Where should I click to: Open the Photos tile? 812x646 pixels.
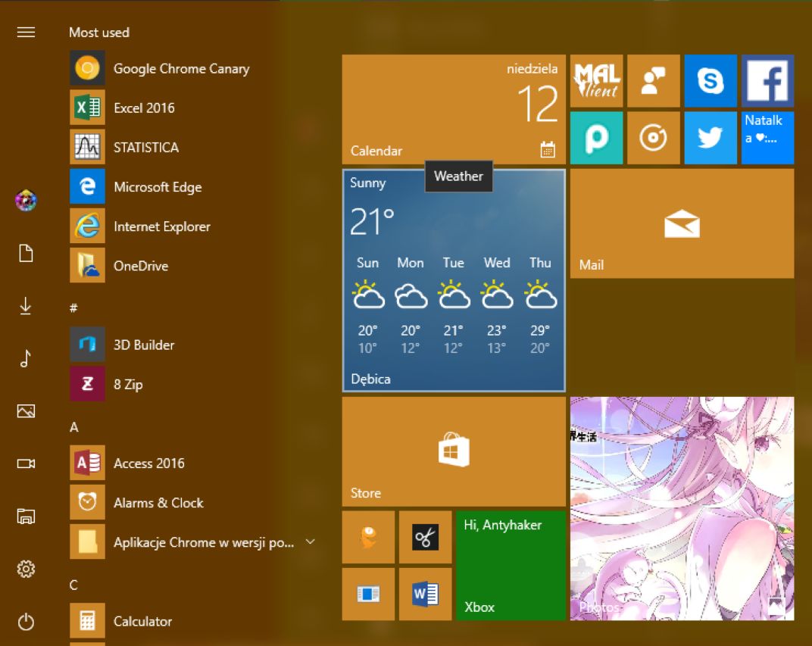[x=682, y=508]
